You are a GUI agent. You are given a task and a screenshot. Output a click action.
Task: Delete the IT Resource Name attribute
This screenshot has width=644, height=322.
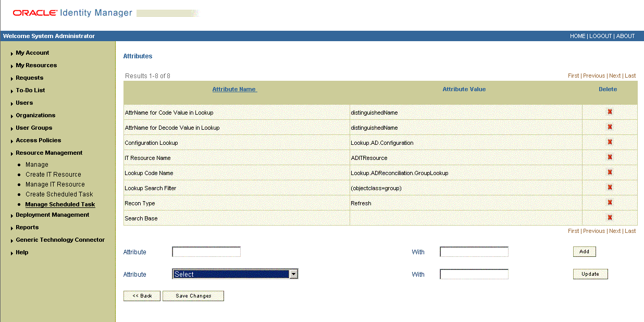pos(610,157)
